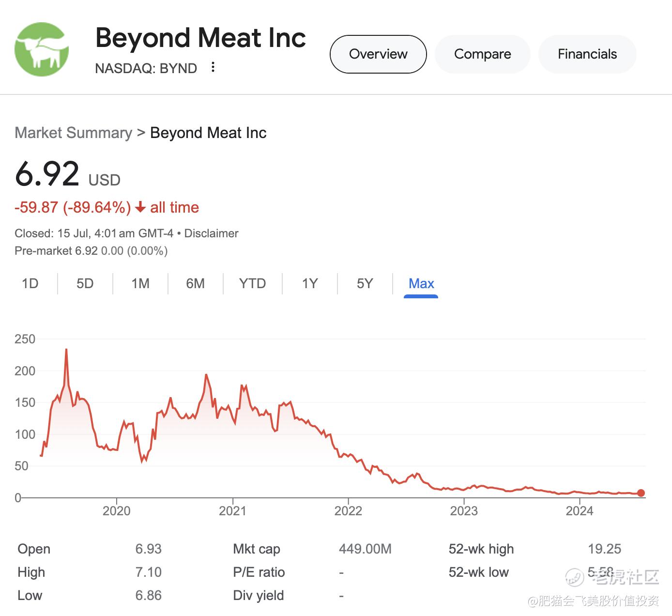Click the Beyond Meat logo icon
The width and height of the screenshot is (672, 616).
[42, 49]
